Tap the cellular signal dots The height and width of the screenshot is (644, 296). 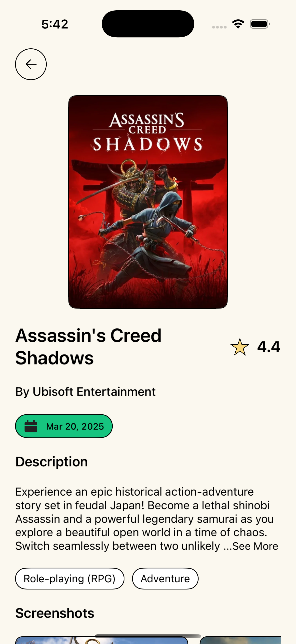(x=219, y=27)
